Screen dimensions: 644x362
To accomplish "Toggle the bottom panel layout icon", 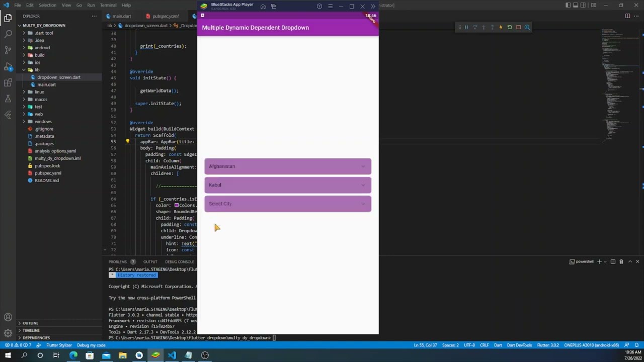I will (x=577, y=5).
